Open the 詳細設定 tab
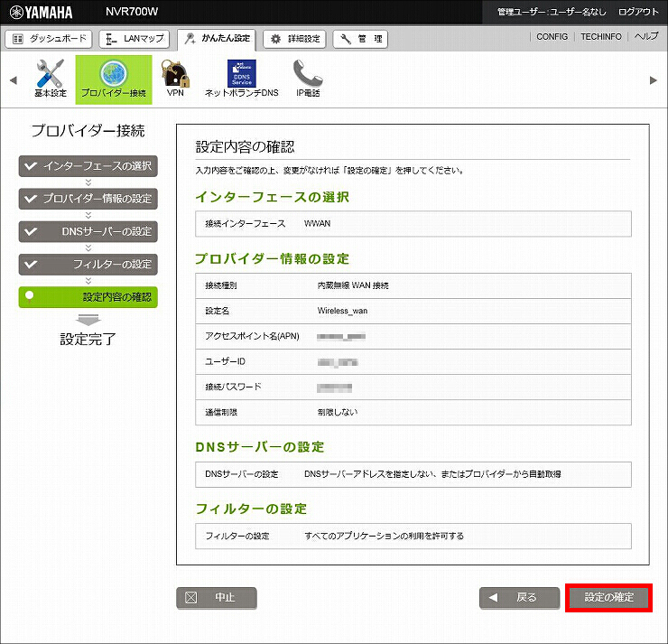The width and height of the screenshot is (668, 644). point(295,39)
